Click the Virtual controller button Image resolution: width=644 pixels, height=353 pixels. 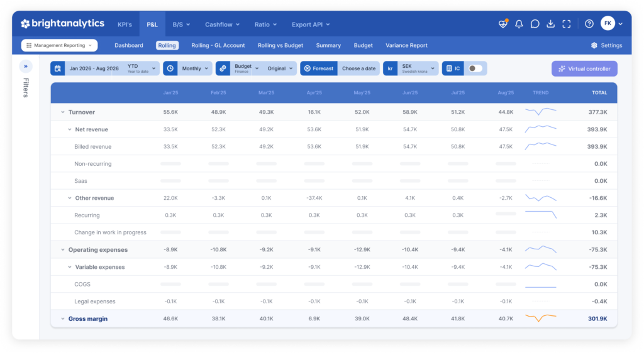pyautogui.click(x=584, y=68)
